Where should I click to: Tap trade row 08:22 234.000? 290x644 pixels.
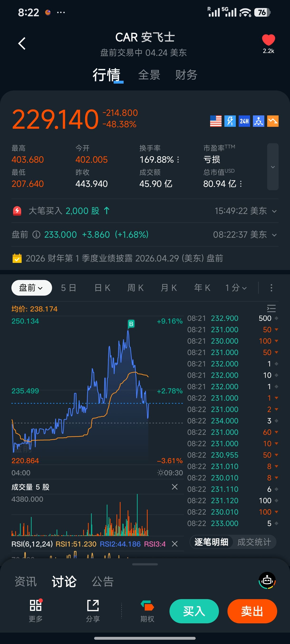click(x=233, y=421)
